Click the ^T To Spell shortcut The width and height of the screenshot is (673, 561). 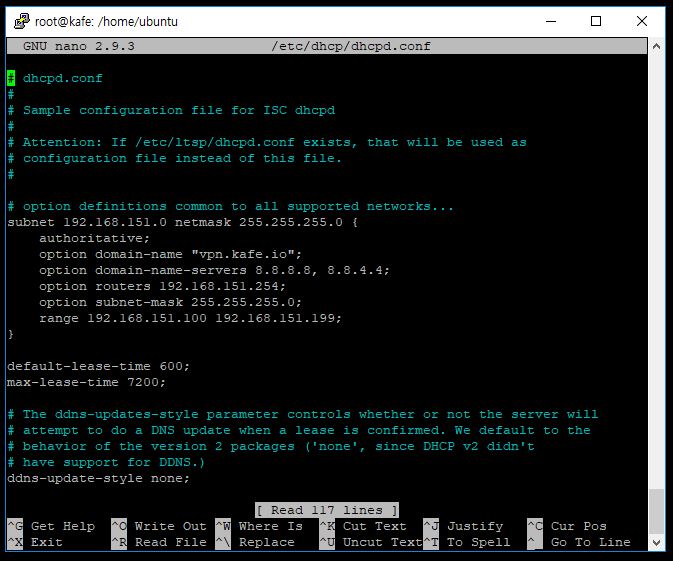pyautogui.click(x=467, y=543)
